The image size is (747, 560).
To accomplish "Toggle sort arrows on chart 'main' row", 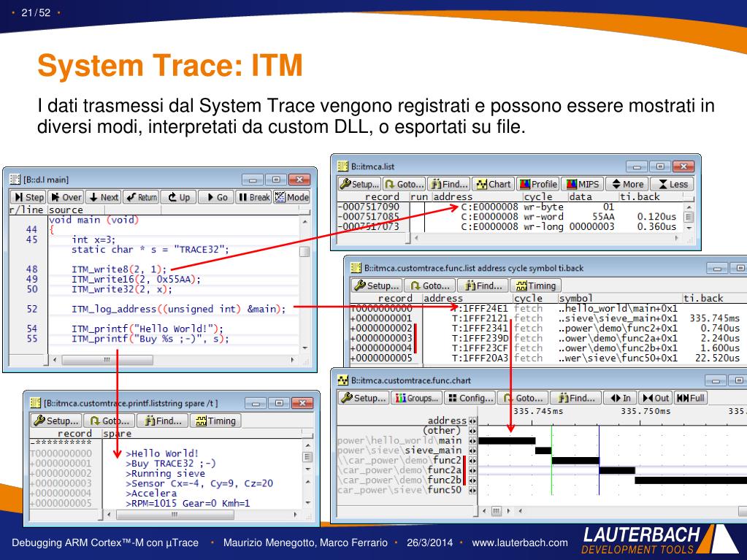I will point(472,440).
